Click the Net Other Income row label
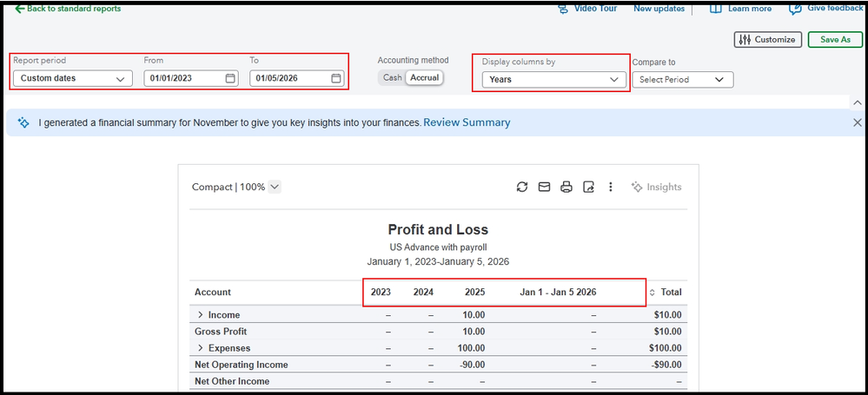The height and width of the screenshot is (395, 868). tap(232, 381)
